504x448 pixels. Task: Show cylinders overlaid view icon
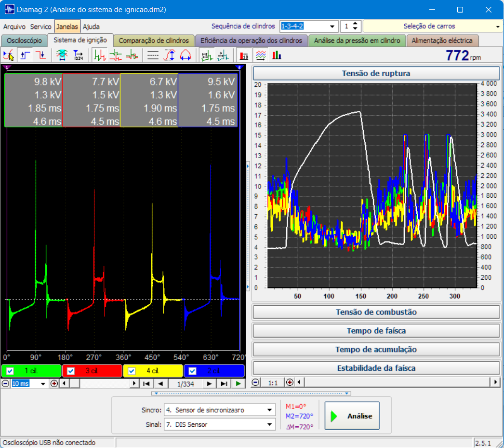click(x=132, y=55)
